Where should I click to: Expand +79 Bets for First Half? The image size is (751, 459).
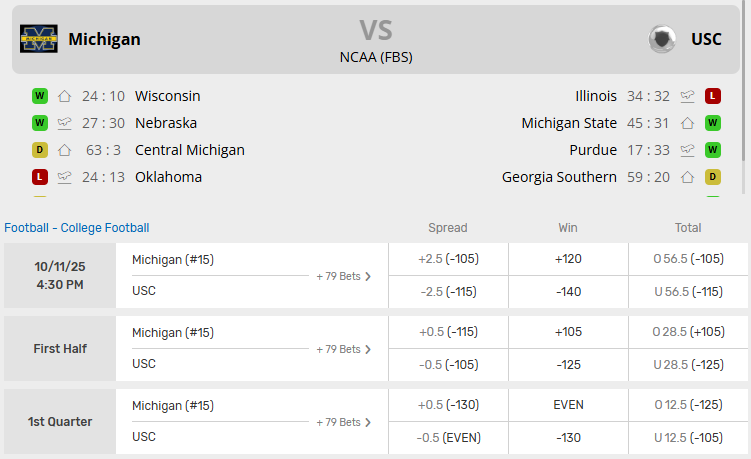(344, 349)
